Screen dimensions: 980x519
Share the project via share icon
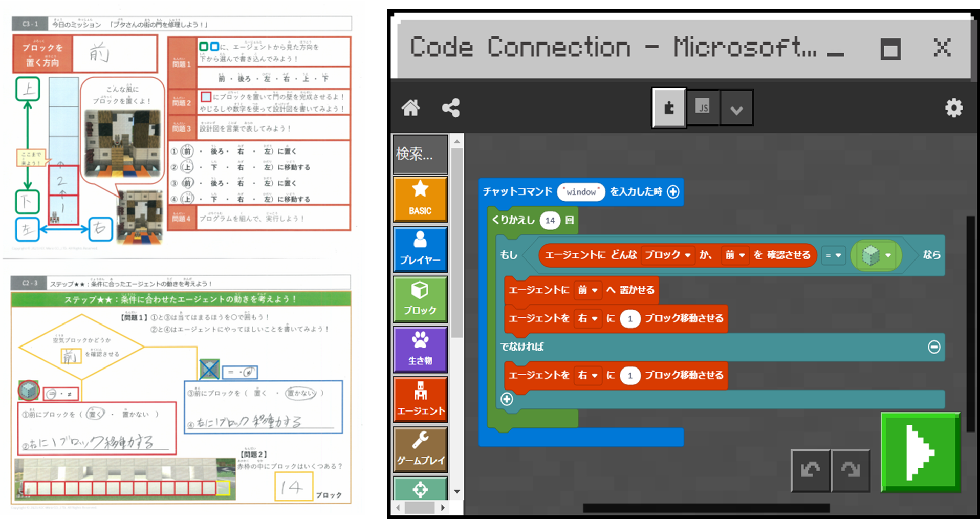point(451,108)
